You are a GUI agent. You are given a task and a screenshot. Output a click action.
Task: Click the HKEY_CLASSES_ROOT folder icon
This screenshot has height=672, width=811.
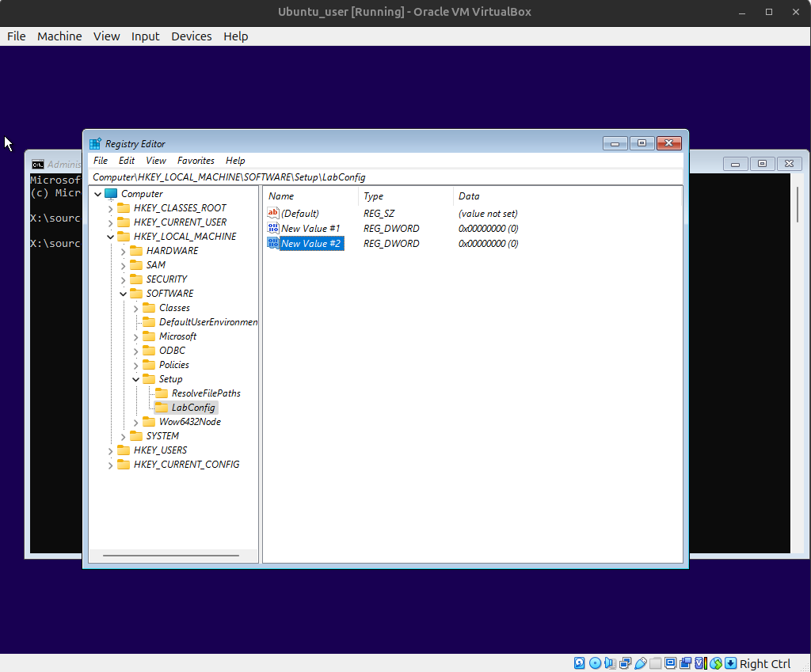pos(124,208)
